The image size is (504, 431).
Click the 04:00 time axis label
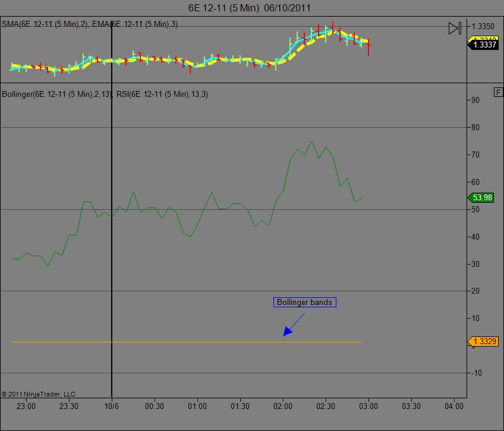(454, 406)
